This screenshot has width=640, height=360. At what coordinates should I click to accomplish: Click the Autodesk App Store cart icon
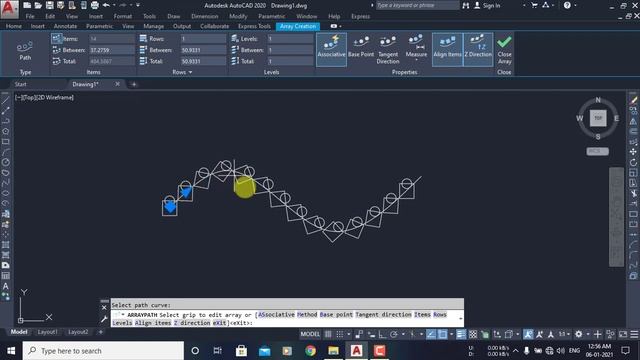coord(534,5)
